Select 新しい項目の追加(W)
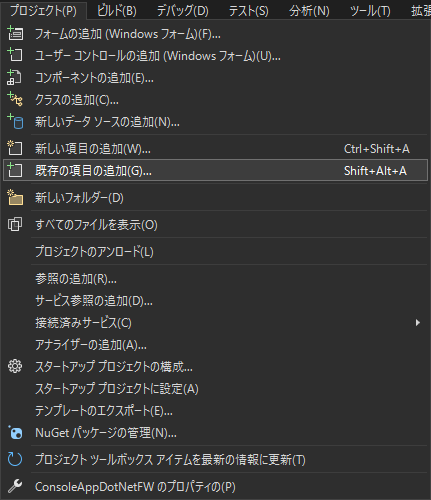This screenshot has width=431, height=500. [x=215, y=149]
